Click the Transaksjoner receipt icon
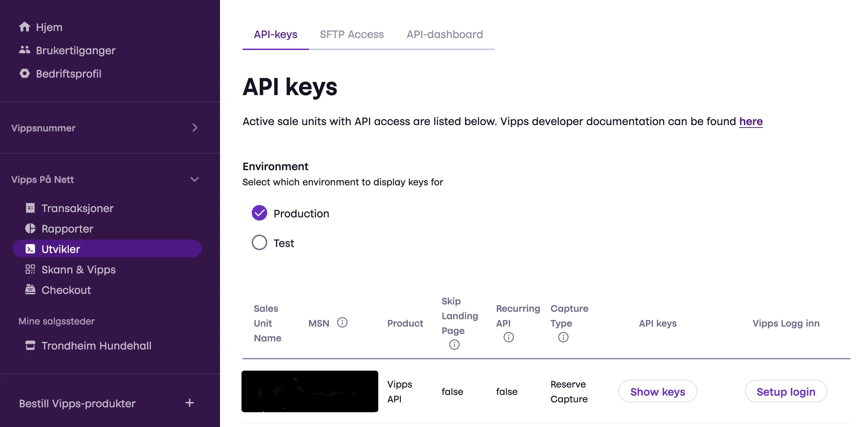868x427 pixels. click(30, 208)
